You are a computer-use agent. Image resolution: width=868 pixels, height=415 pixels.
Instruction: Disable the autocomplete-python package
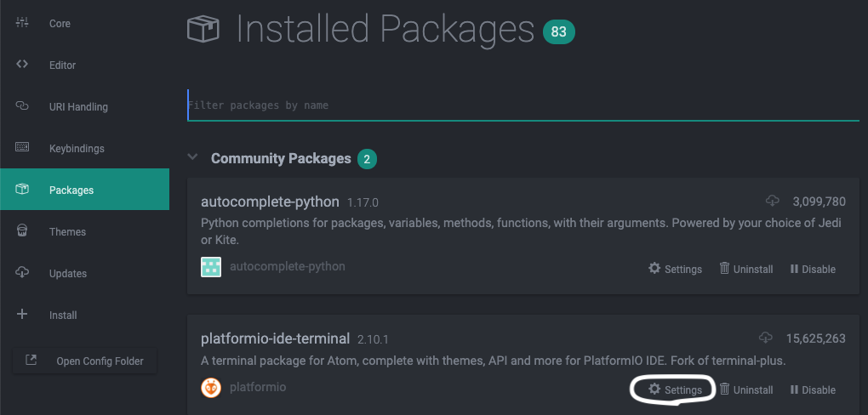[x=814, y=269]
